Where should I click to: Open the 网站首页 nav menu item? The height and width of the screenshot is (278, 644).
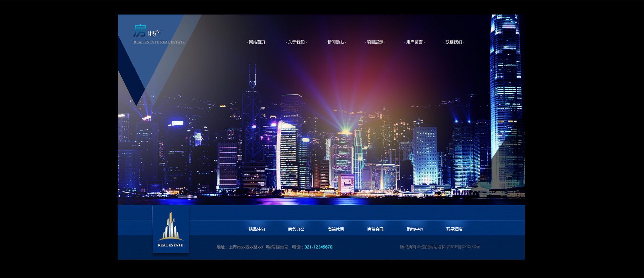tap(257, 42)
